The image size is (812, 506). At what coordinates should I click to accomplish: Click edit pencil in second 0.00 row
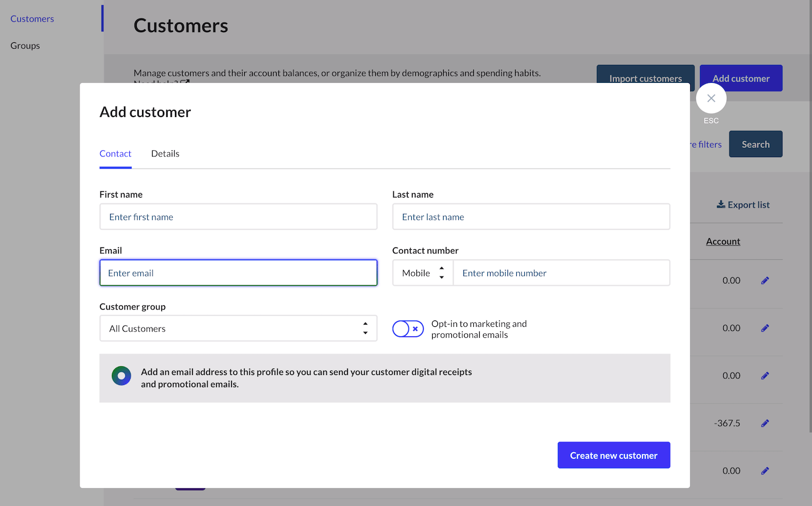[x=765, y=328]
